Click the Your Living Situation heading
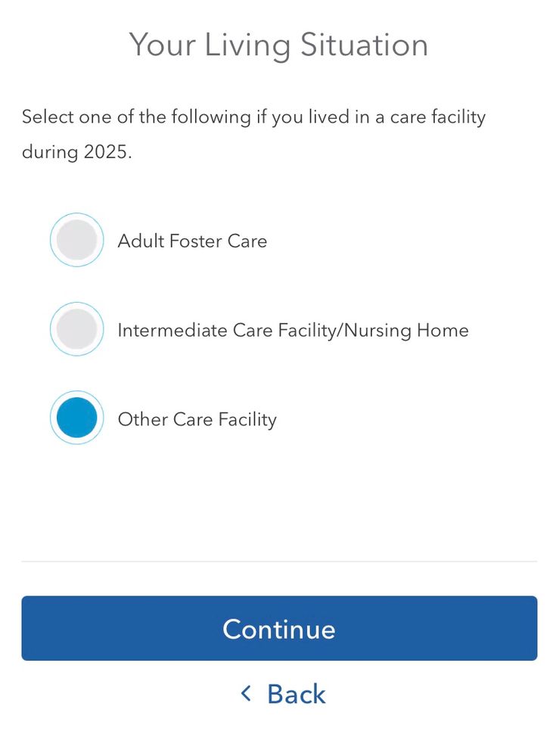The width and height of the screenshot is (559, 756). coord(278,45)
